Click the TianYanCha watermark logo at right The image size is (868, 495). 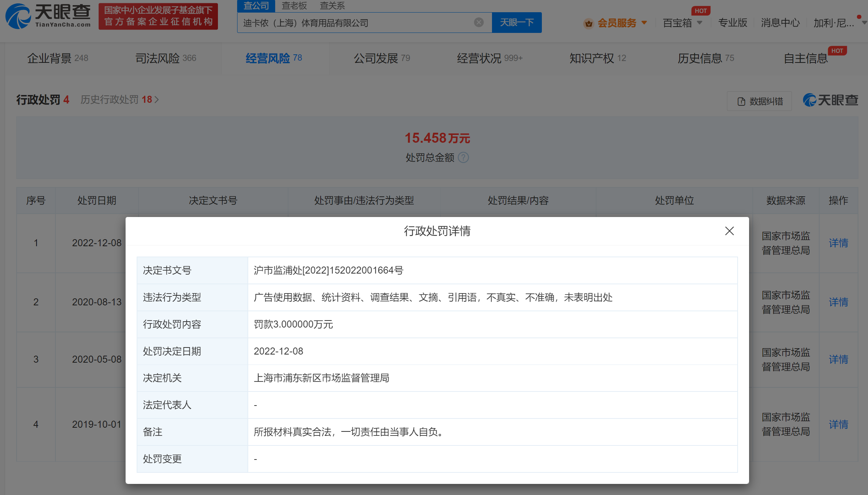click(830, 100)
